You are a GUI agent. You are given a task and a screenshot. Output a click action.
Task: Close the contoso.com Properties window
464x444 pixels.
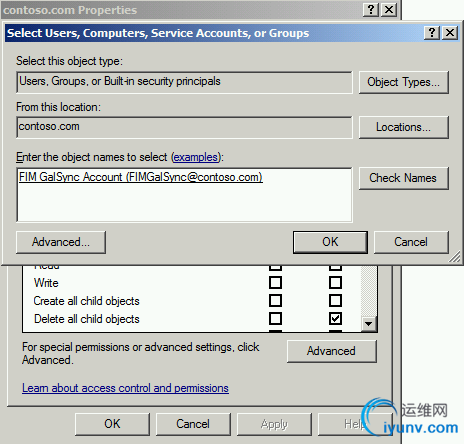[389, 10]
